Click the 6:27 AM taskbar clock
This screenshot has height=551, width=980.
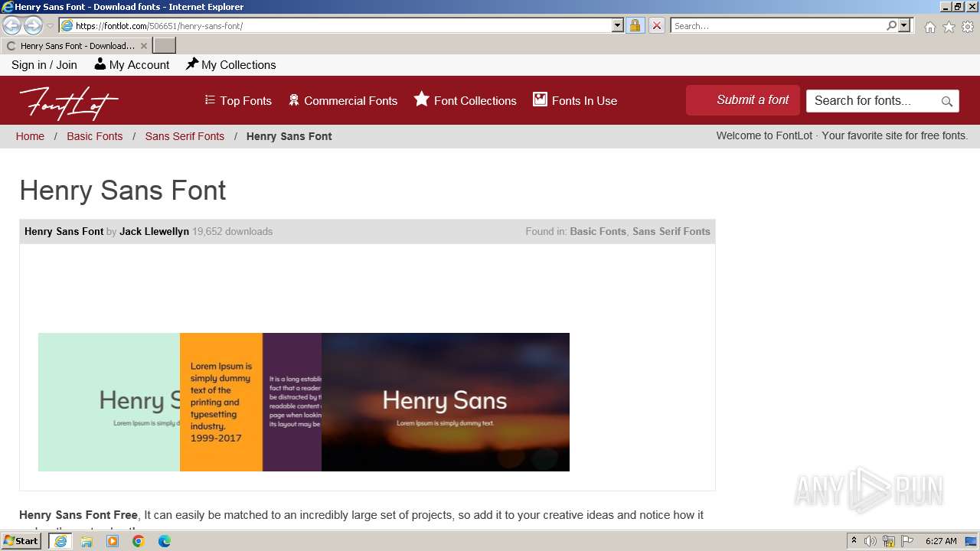click(x=941, y=541)
